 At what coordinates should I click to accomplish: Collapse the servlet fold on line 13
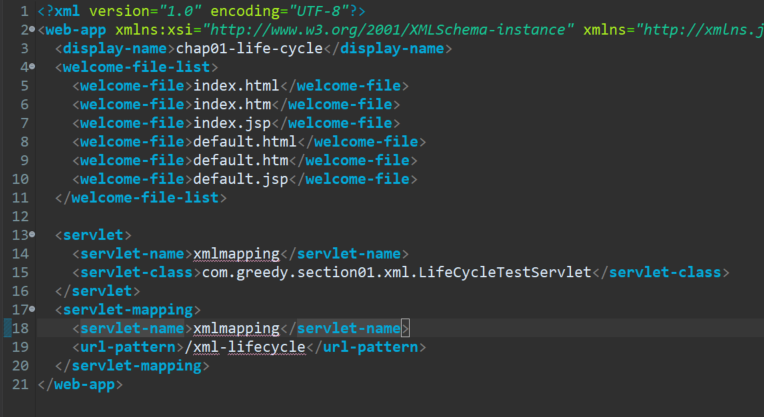coord(32,235)
